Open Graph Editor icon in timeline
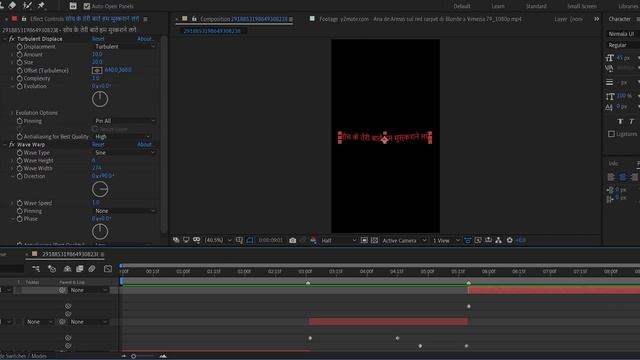This screenshot has width=640, height=360. coord(108,269)
